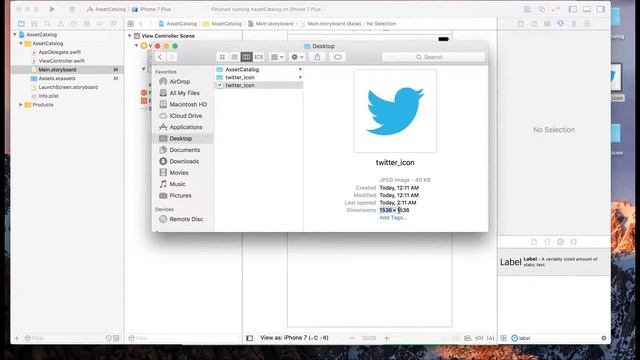640x360 pixels.
Task: Toggle the document outline button
Action: point(249,338)
